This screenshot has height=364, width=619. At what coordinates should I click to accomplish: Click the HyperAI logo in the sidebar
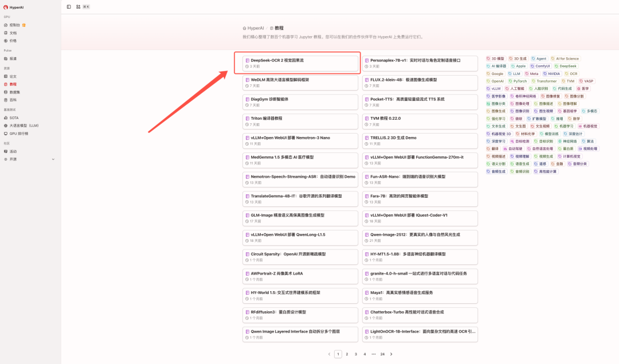pos(6,7)
